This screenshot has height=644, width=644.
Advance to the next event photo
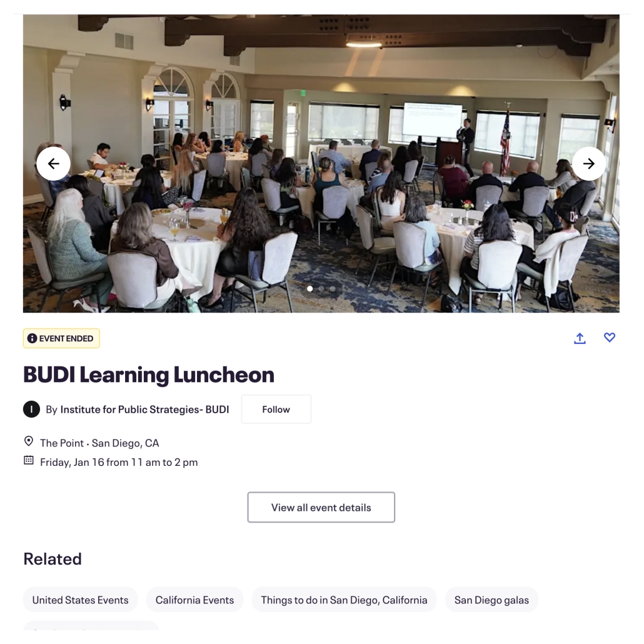(588, 164)
